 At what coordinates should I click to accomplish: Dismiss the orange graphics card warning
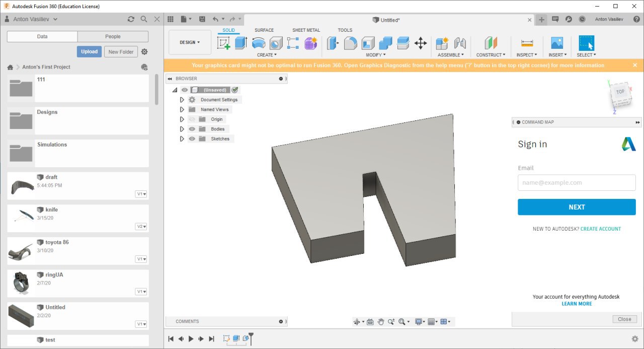point(635,65)
